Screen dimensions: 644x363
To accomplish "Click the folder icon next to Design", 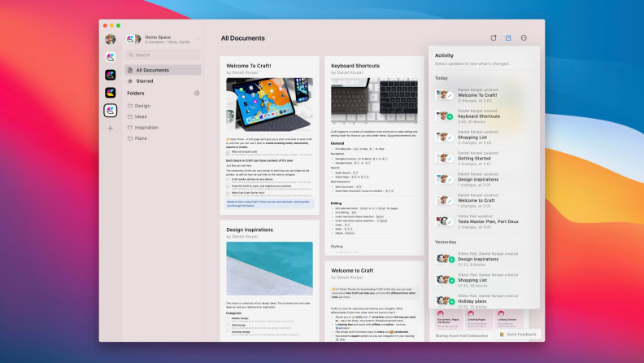I will click(x=130, y=106).
